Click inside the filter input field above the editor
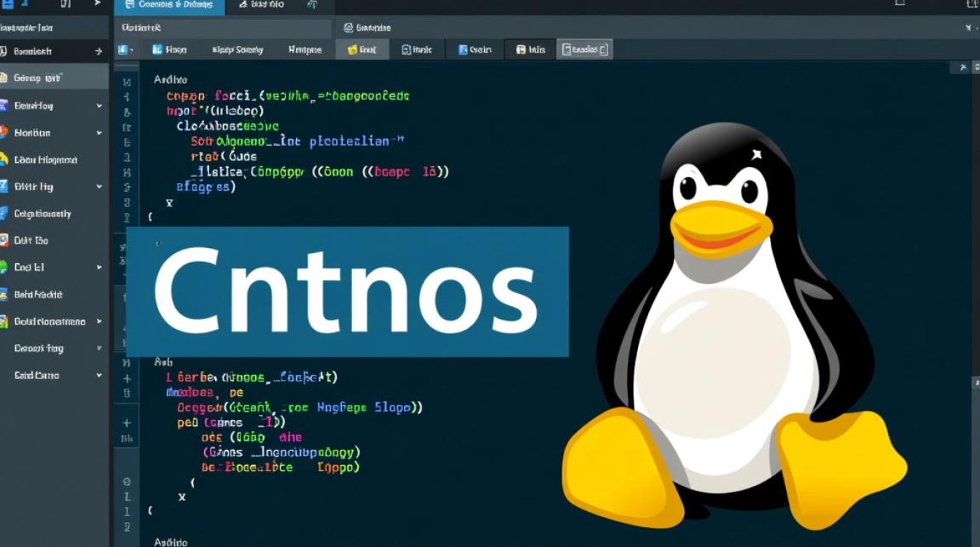 pyautogui.click(x=219, y=28)
